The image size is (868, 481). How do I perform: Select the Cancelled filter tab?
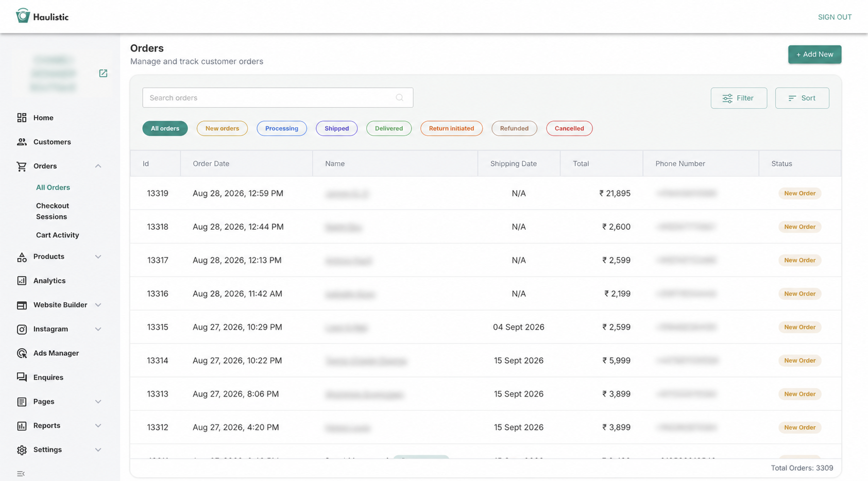point(569,128)
